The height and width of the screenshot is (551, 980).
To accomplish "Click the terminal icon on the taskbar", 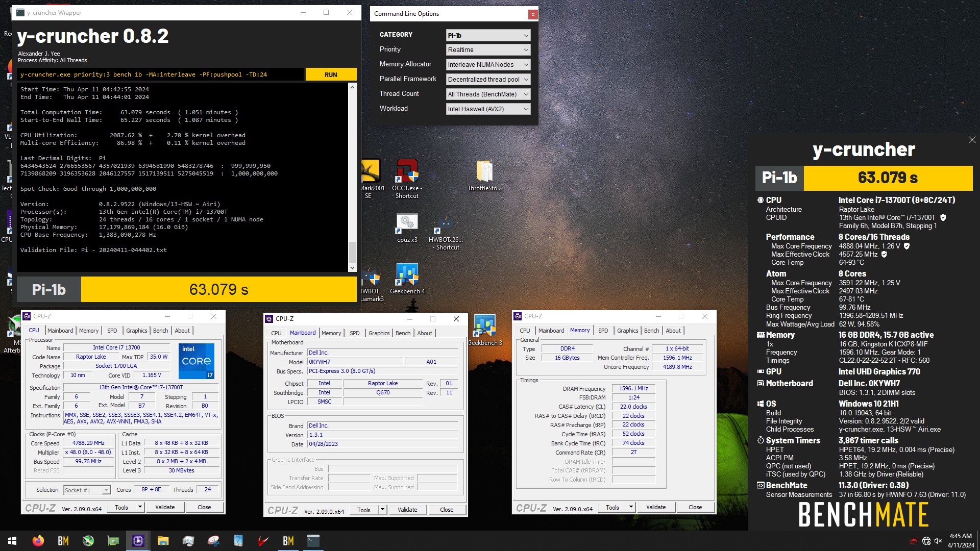I will click(313, 541).
